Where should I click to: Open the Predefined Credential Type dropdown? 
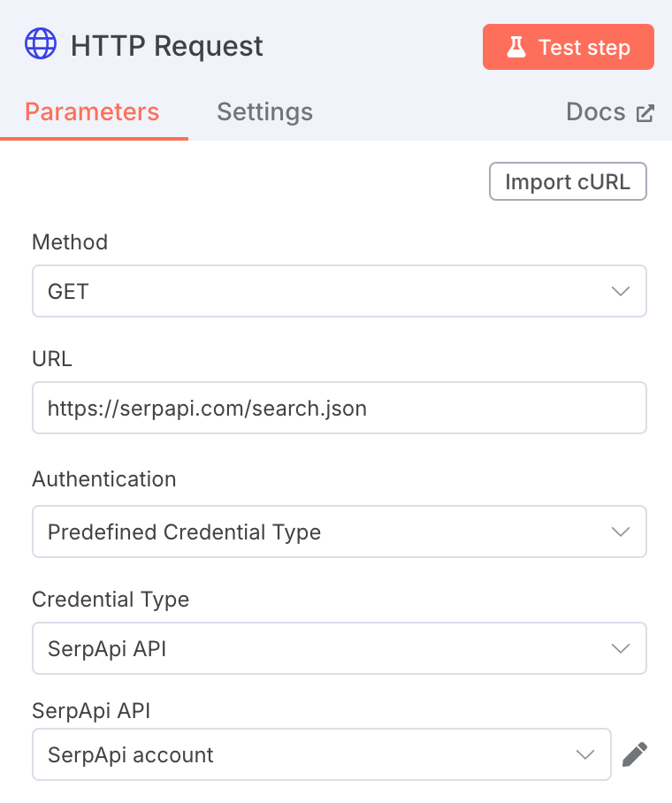339,532
